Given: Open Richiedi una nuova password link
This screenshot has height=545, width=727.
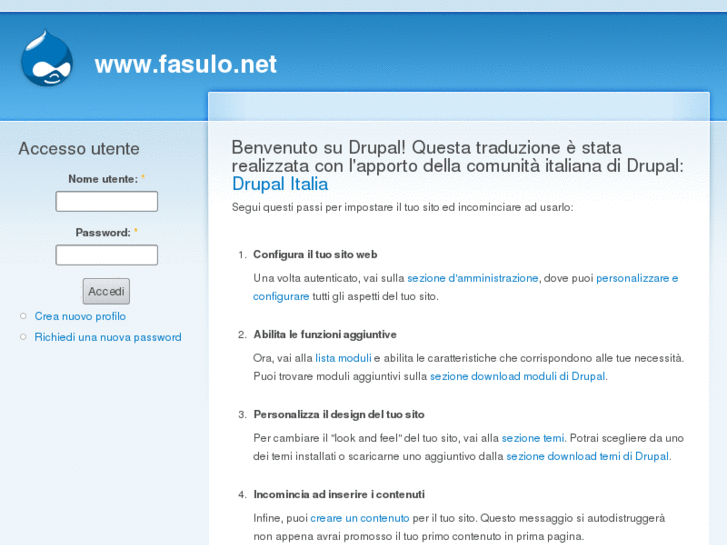Looking at the screenshot, I should tap(108, 337).
